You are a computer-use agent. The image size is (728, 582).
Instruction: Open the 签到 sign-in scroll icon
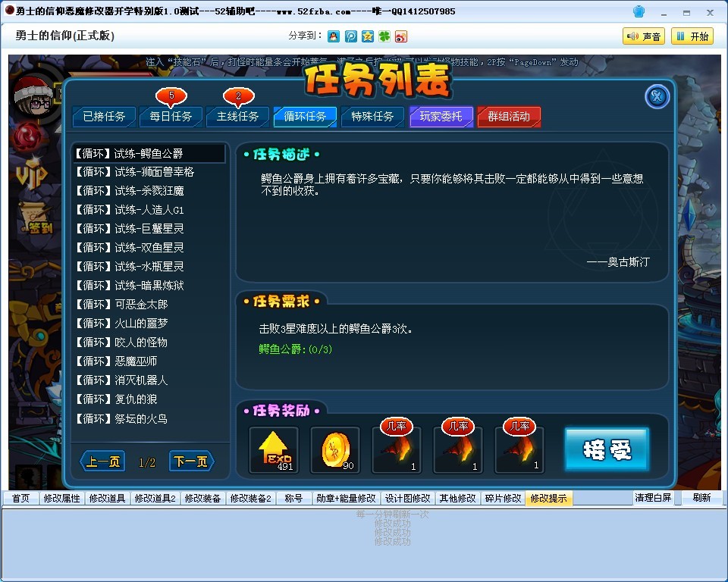click(x=36, y=218)
